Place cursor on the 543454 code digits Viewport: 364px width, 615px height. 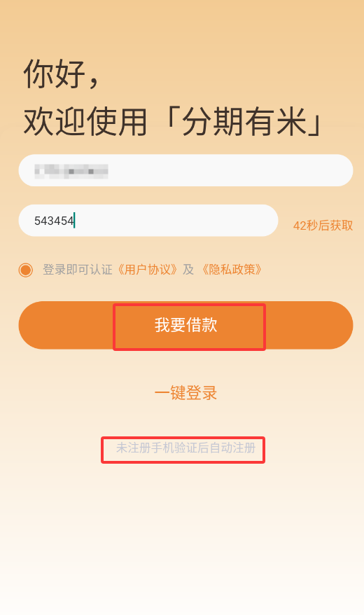54,221
